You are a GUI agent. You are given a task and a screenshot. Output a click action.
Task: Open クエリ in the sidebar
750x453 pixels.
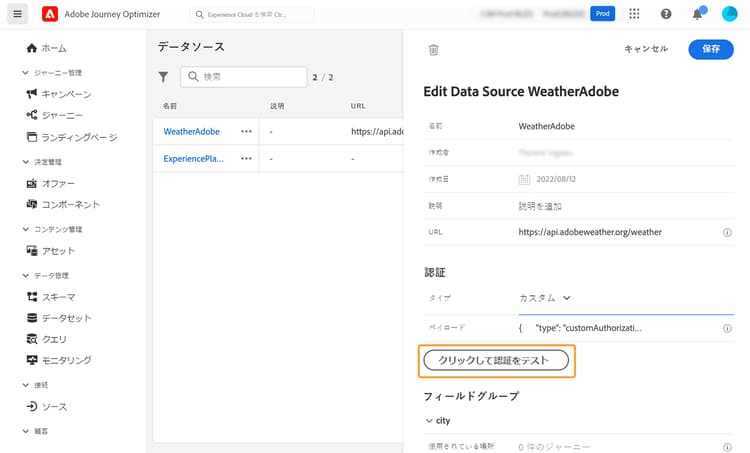click(x=46, y=339)
